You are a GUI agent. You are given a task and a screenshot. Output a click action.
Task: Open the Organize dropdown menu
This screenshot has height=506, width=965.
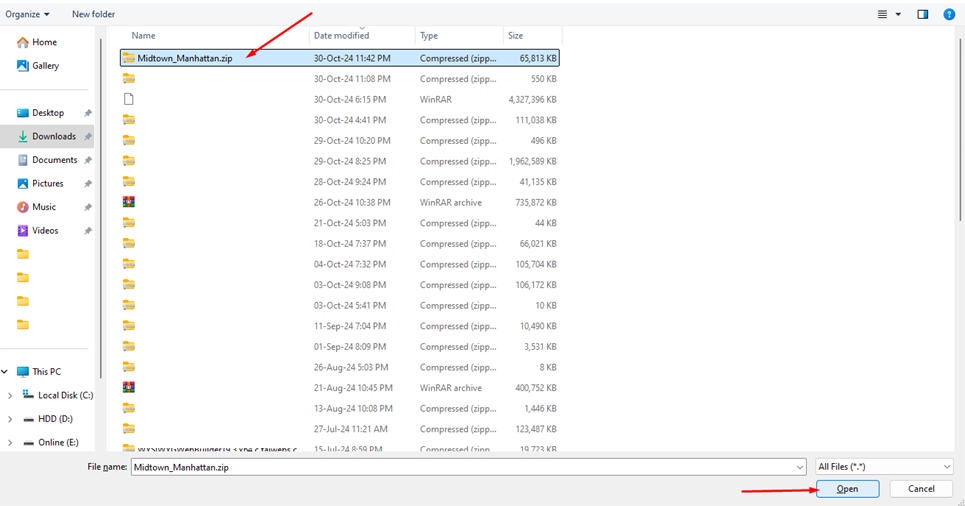click(x=27, y=14)
